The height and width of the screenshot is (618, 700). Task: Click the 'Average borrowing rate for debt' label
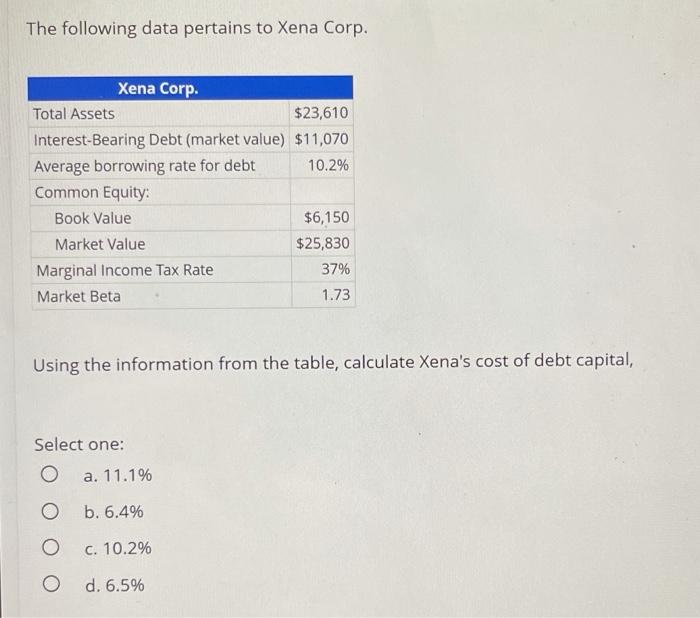coord(145,166)
